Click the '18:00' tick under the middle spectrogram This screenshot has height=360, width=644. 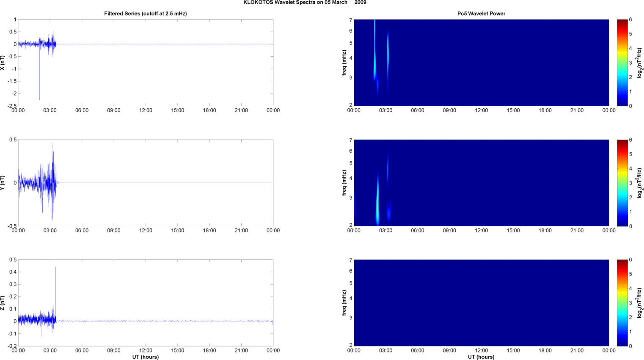pyautogui.click(x=545, y=231)
